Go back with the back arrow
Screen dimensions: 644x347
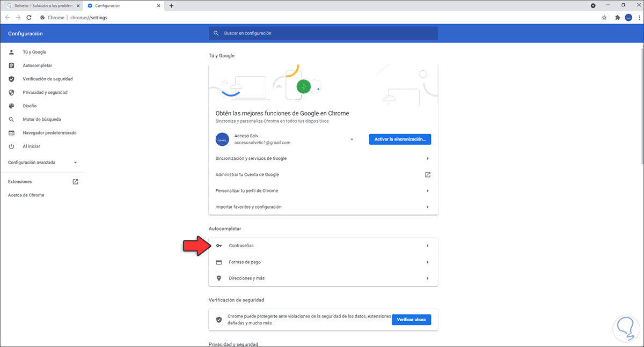(8, 17)
